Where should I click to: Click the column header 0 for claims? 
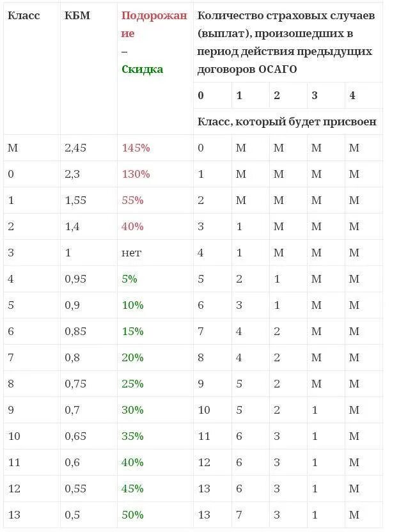pos(201,95)
